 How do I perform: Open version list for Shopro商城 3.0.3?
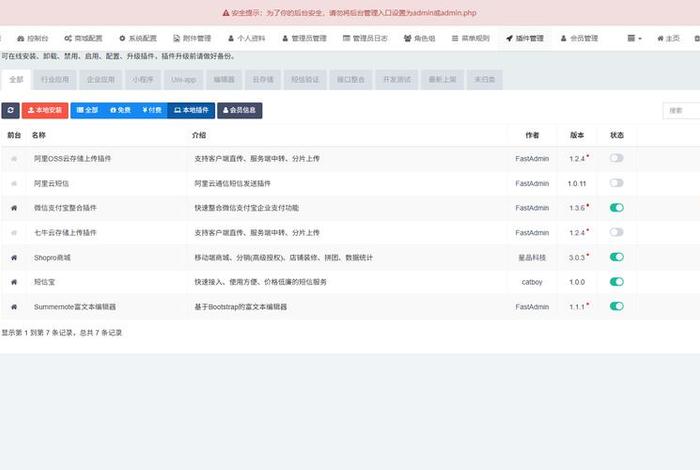pyautogui.click(x=579, y=257)
